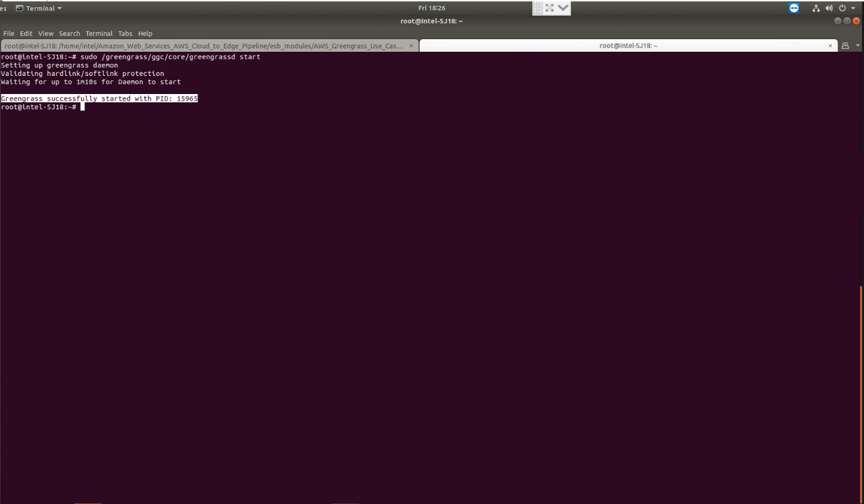Switch to the Amazon_Web_Services path tab
The width and height of the screenshot is (864, 504).
pos(209,46)
